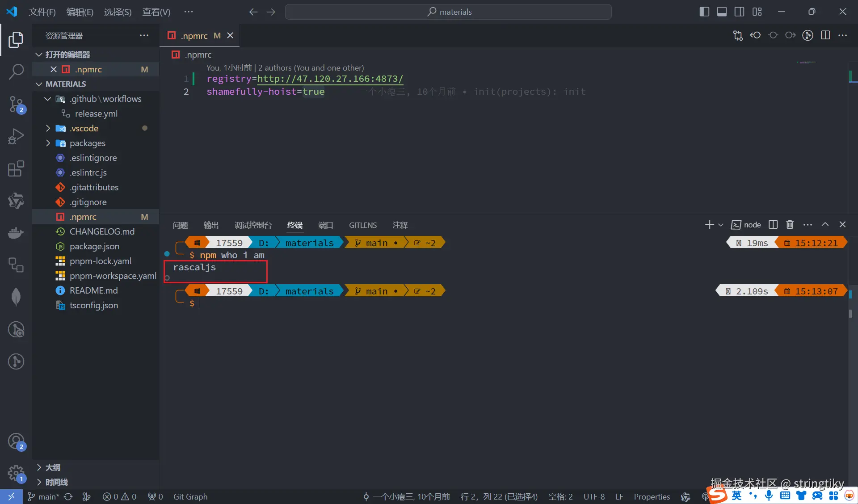Click the registry URL link in editor
The image size is (858, 504).
coord(330,79)
